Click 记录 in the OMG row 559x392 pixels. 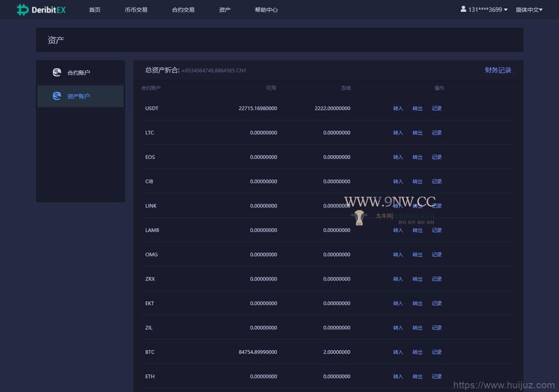tap(436, 255)
